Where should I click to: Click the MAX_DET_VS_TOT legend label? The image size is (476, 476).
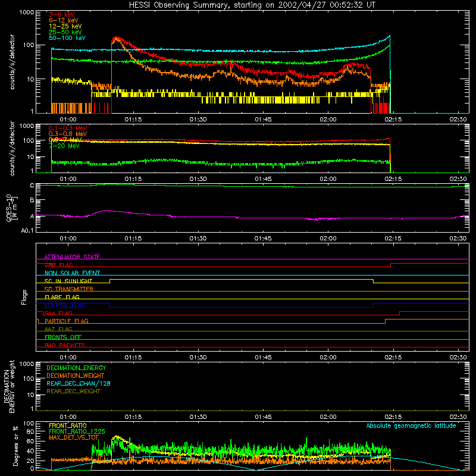coord(73,437)
